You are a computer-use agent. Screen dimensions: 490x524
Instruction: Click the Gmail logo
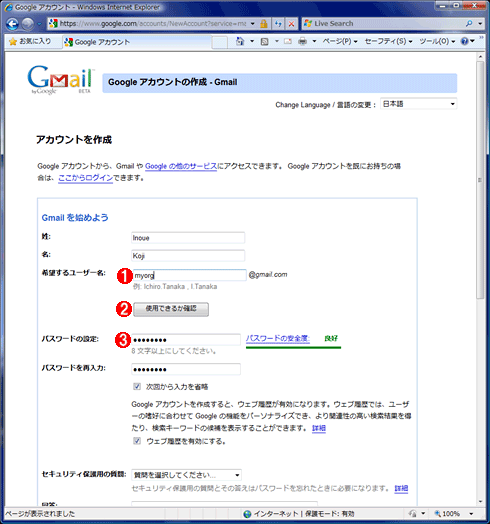60,80
